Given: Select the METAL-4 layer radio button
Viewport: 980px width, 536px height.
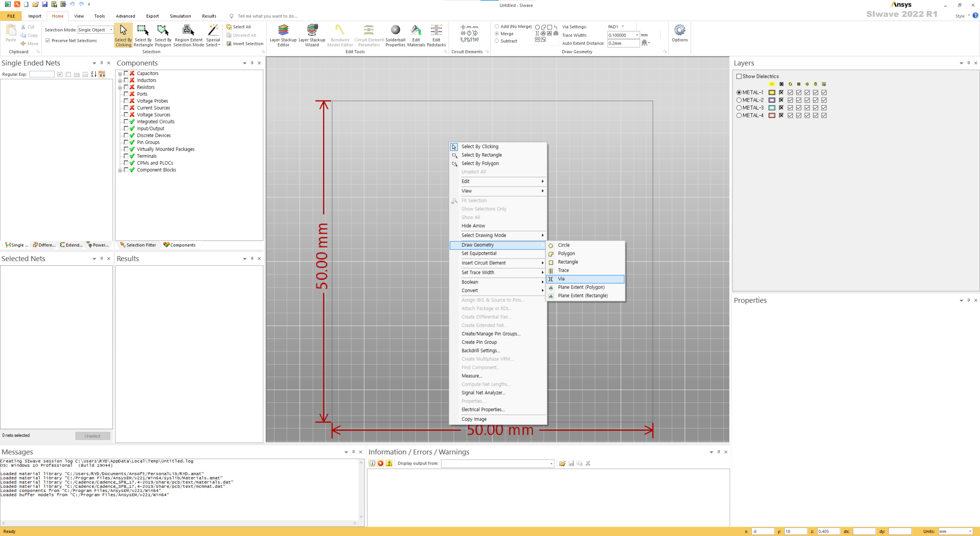Looking at the screenshot, I should (739, 115).
